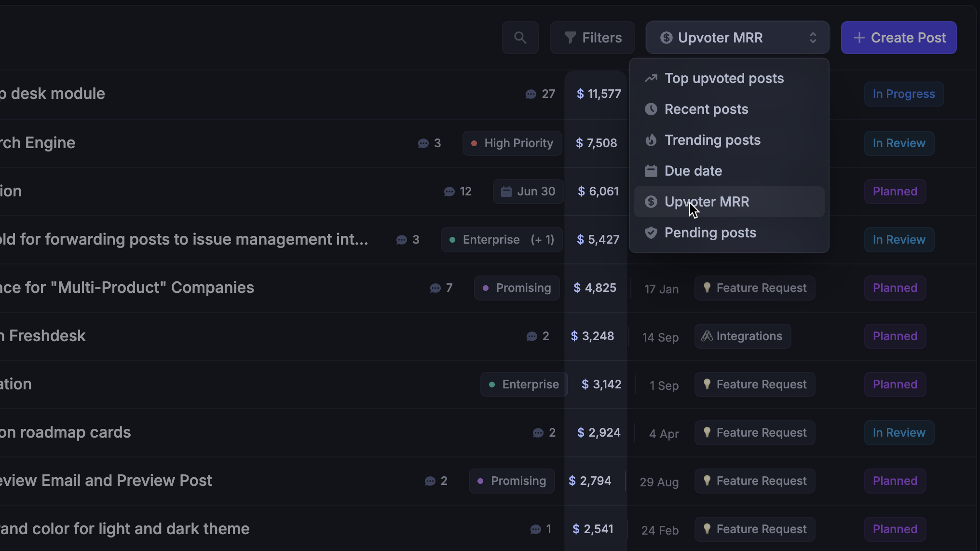Click the Filters button
This screenshot has width=980, height=551.
[592, 37]
